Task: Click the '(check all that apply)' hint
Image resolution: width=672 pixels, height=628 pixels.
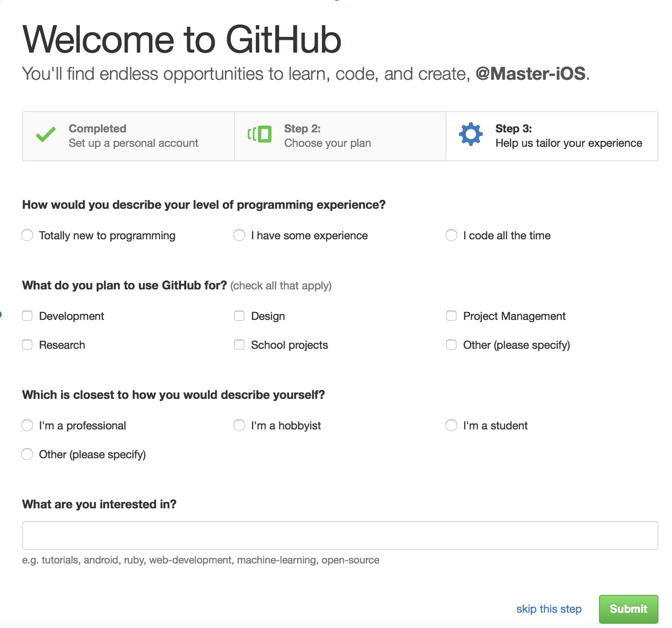Action: [x=281, y=286]
